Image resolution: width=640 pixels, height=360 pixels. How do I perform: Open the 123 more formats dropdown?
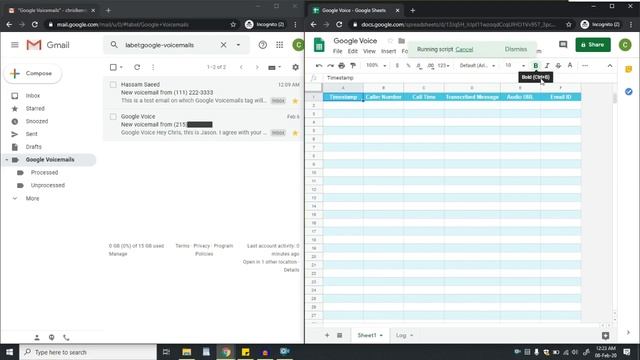click(443, 66)
